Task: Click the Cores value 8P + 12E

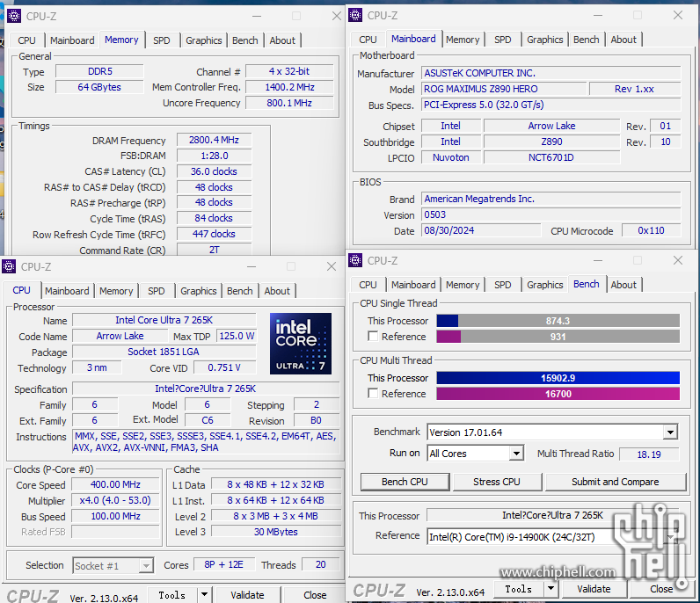Action: point(223,564)
